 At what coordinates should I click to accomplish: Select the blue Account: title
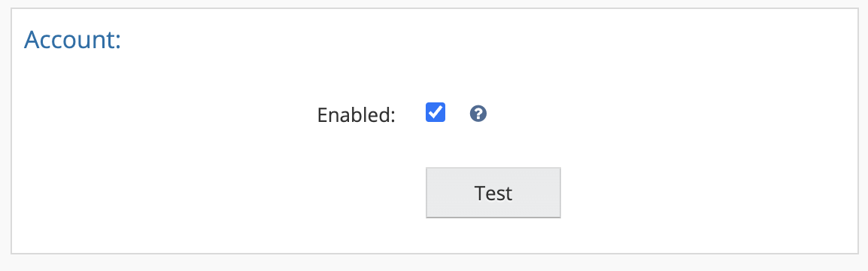pos(72,40)
